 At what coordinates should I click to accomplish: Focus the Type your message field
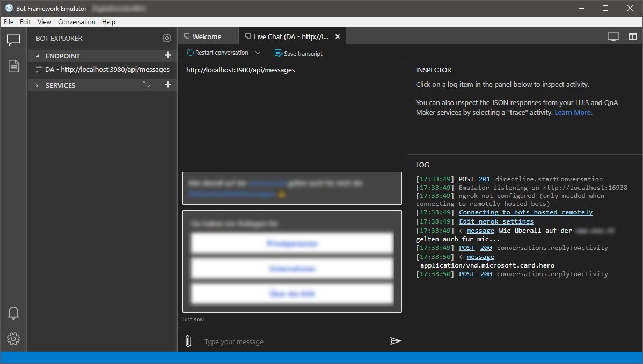click(x=292, y=341)
